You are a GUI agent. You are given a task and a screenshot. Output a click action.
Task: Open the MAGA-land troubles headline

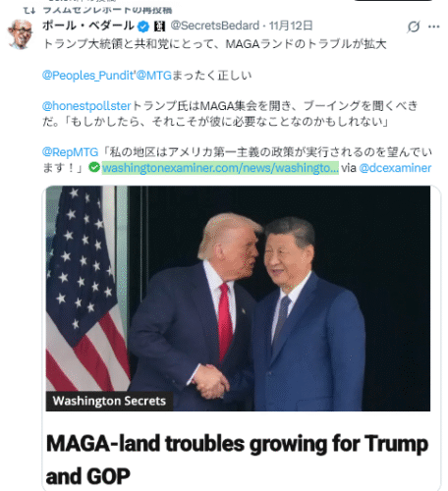237,460
